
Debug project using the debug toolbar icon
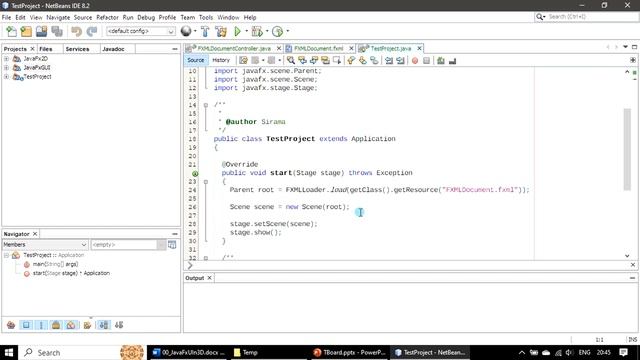(x=257, y=31)
